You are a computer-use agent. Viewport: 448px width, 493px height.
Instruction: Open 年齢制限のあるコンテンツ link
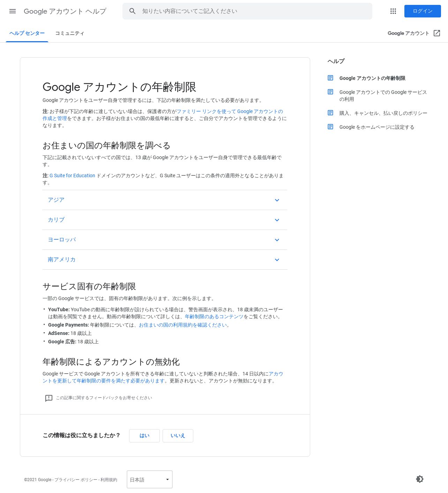pos(214,316)
